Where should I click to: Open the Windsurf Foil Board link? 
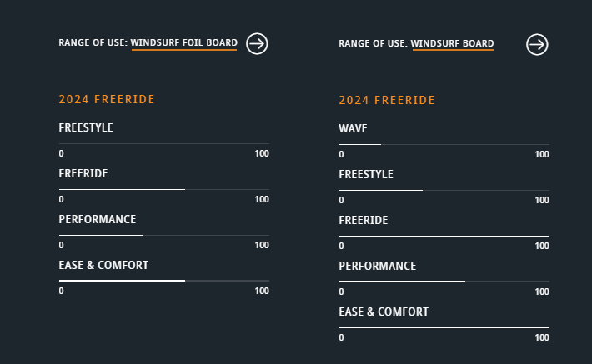(184, 42)
